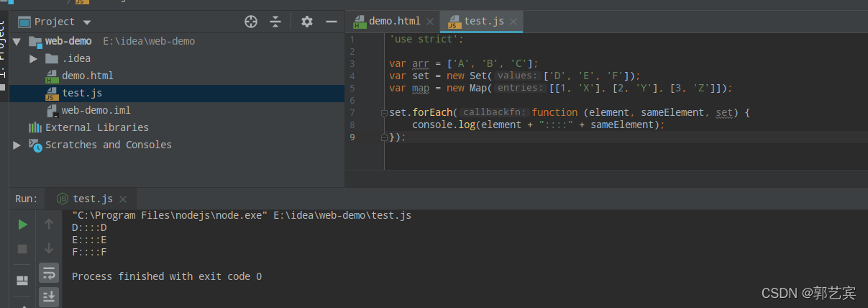The height and width of the screenshot is (308, 868).
Task: Click the 'arr' variable on line 3
Action: 421,64
